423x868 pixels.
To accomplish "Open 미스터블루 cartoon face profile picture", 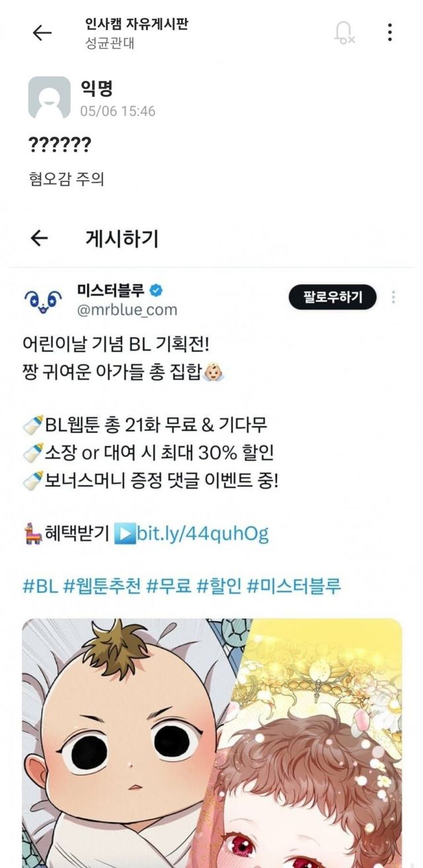I will coord(42,299).
